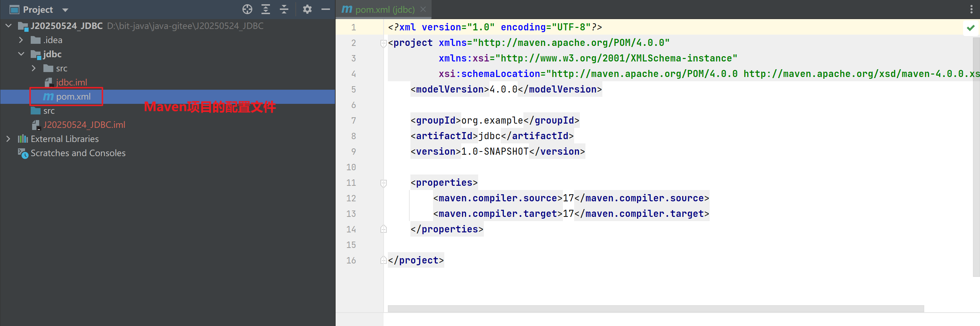
Task: Hide the Project tool window
Action: click(x=326, y=10)
